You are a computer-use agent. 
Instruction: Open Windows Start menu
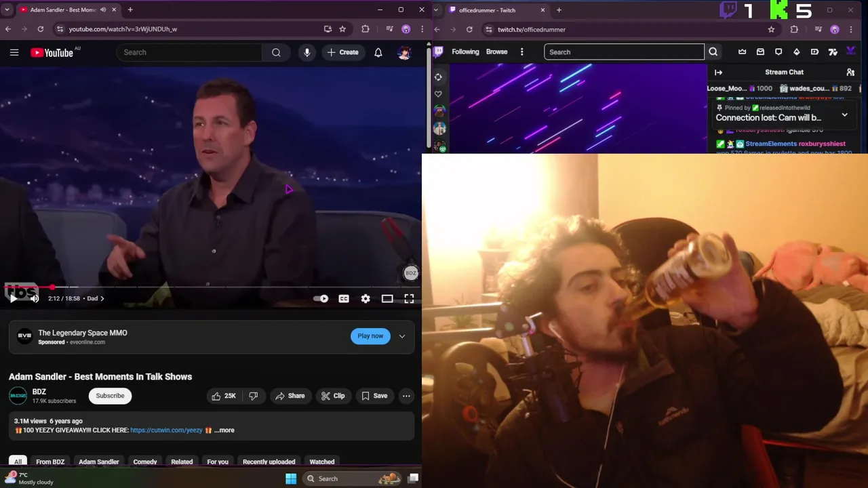[x=291, y=479]
